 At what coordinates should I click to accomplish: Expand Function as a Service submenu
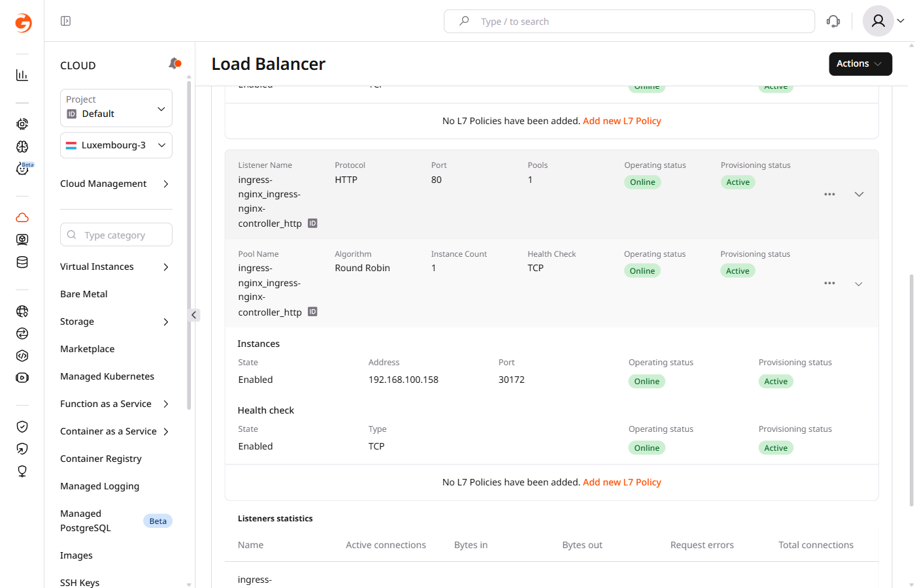click(166, 404)
